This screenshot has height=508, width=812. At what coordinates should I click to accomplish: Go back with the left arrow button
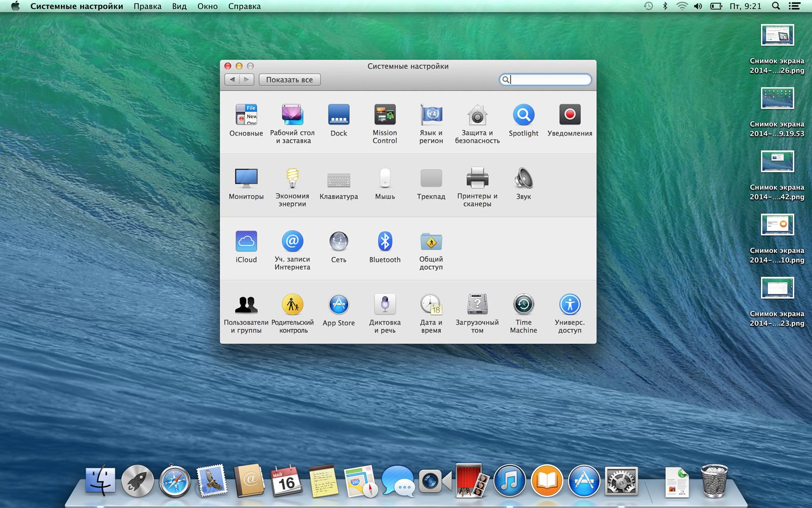(232, 80)
